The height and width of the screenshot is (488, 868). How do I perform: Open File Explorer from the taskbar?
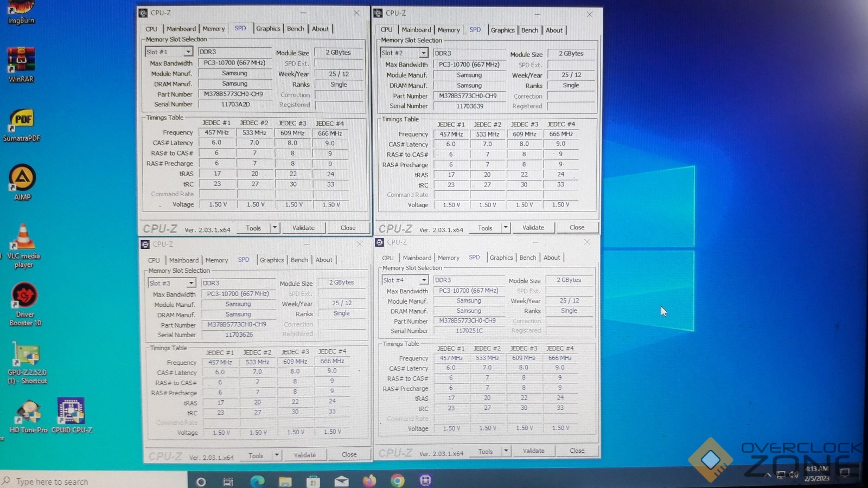(285, 481)
